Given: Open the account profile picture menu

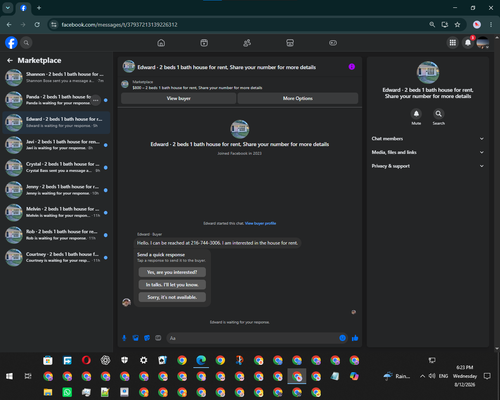Looking at the screenshot, I should point(483,43).
